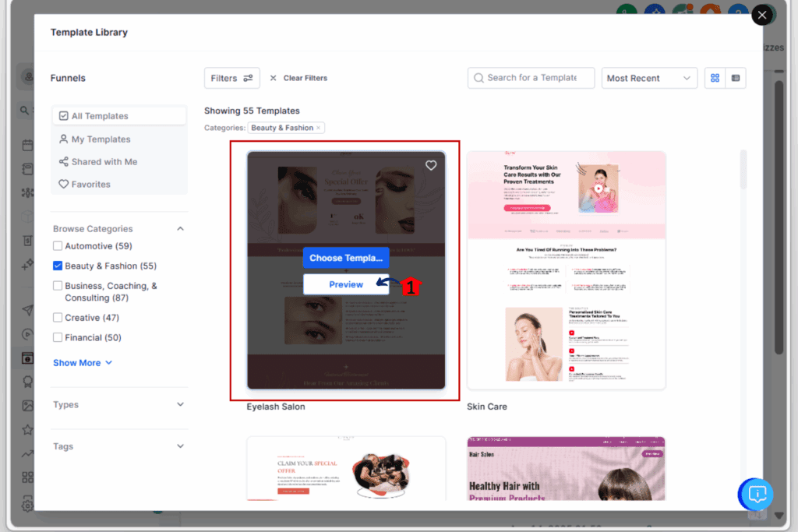
Task: Click Clear Filters link
Action: (x=305, y=78)
